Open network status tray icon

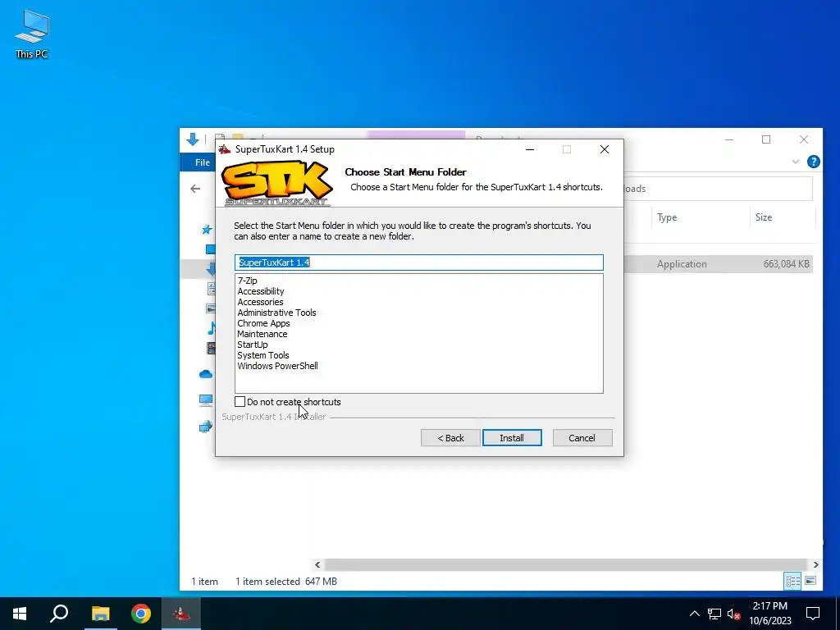[x=714, y=614]
